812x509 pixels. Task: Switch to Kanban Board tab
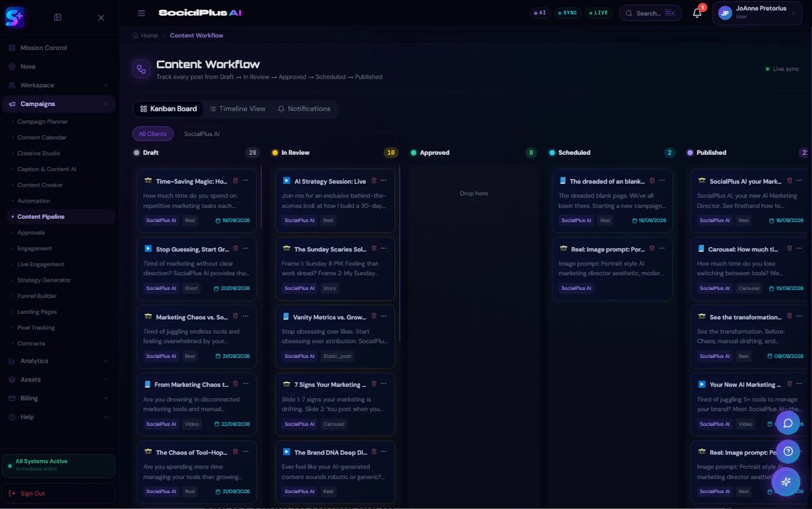tap(168, 109)
